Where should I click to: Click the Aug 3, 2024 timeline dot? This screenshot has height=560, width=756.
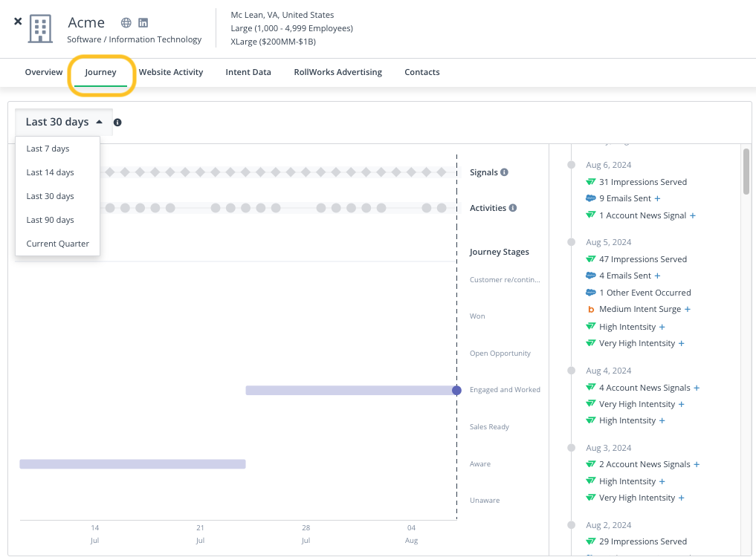572,447
